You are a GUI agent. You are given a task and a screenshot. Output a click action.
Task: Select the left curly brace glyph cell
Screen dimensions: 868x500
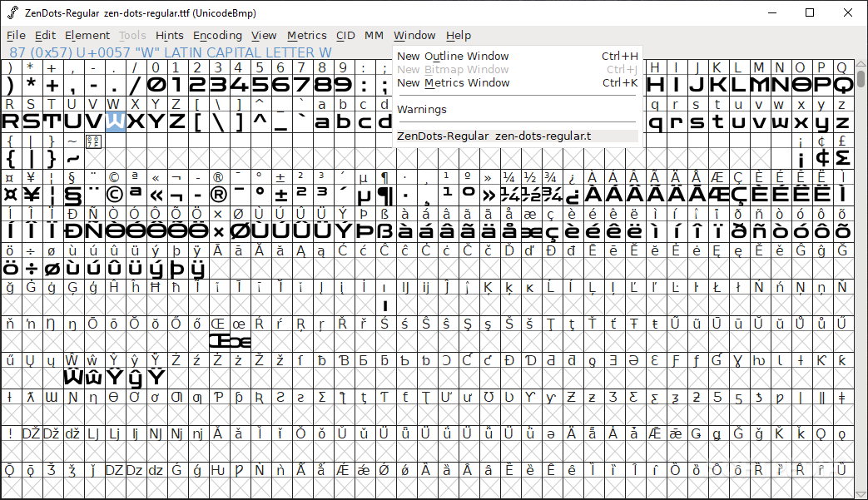[x=11, y=158]
